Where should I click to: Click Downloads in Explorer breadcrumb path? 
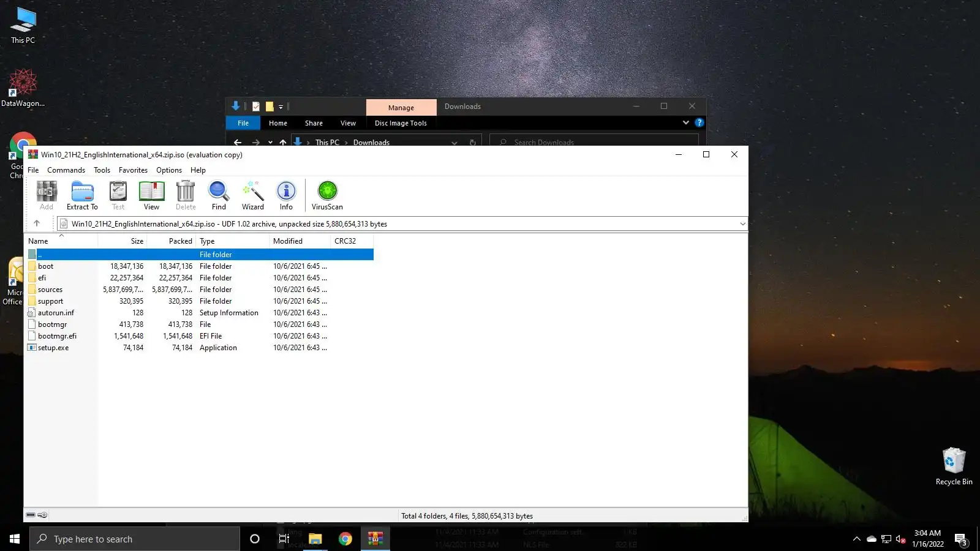(x=371, y=143)
